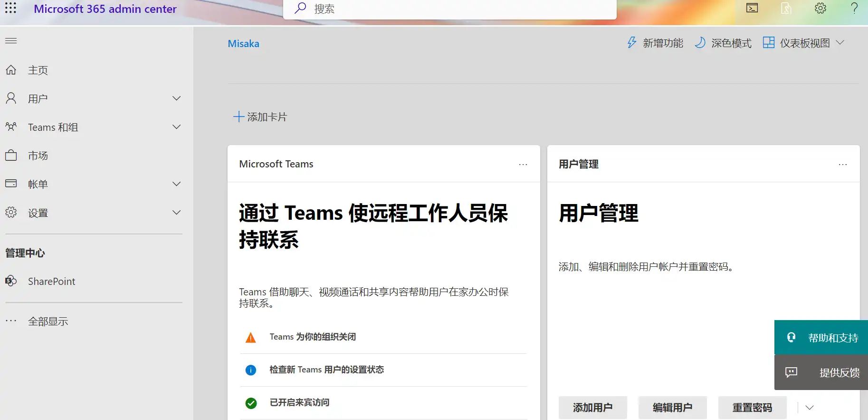Expand more user management actions chevron
Viewport: 868px width, 420px height.
810,408
